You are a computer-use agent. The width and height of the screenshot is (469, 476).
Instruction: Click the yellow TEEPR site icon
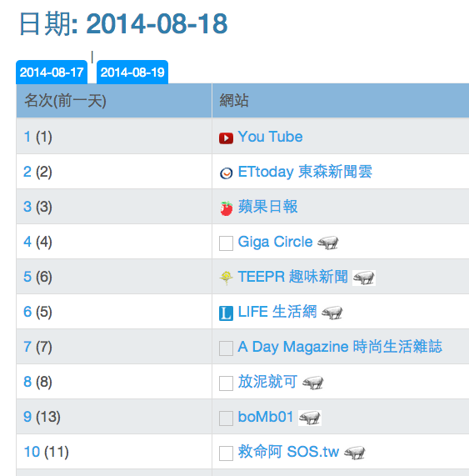226,278
